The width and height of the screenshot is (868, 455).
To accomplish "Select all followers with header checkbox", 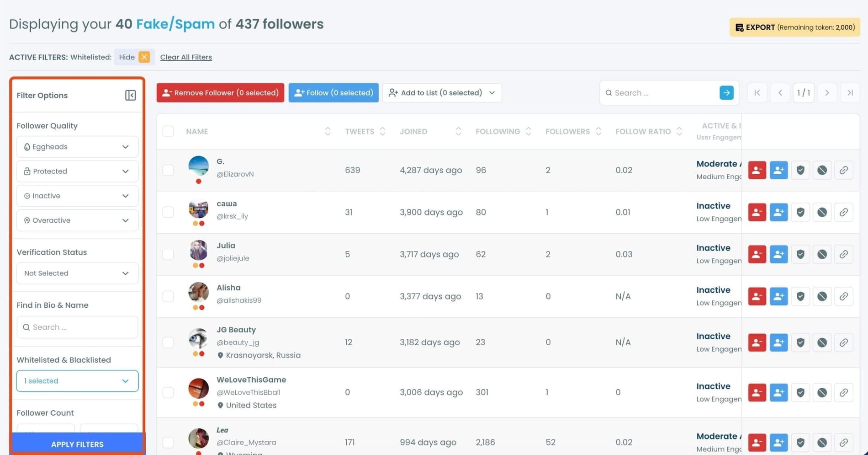I will click(168, 131).
